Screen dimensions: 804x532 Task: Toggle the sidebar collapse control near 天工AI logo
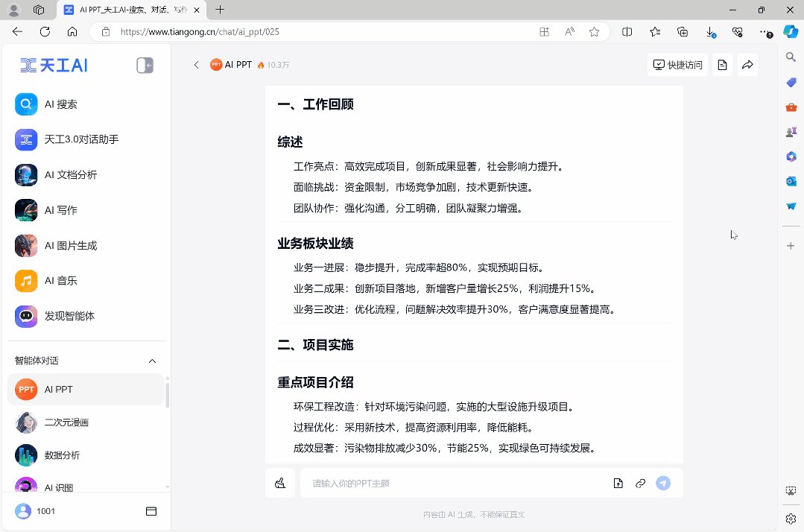point(144,65)
